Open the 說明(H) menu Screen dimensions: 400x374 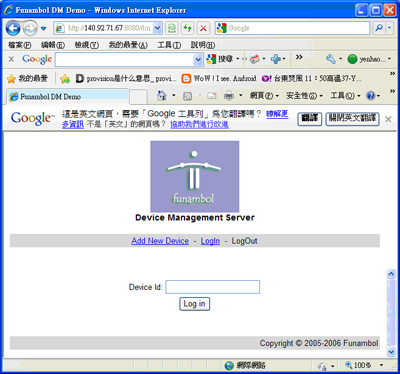point(203,45)
